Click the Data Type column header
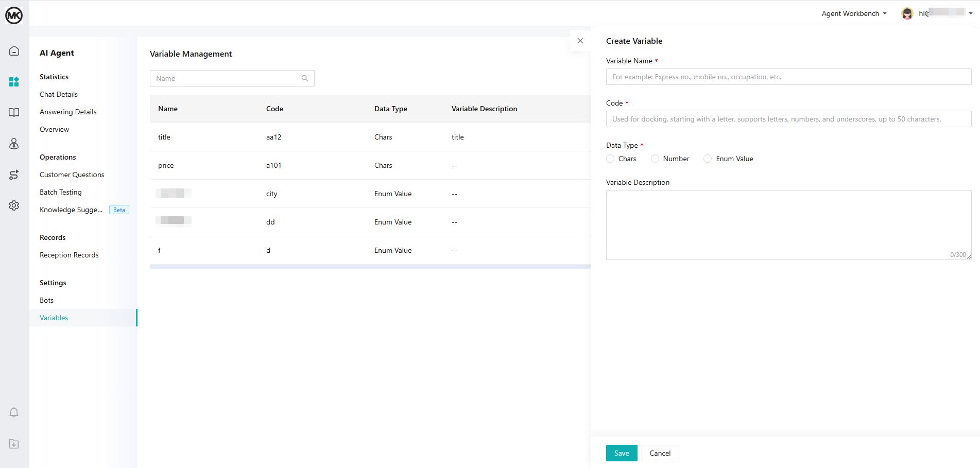The width and height of the screenshot is (980, 468). (x=390, y=109)
